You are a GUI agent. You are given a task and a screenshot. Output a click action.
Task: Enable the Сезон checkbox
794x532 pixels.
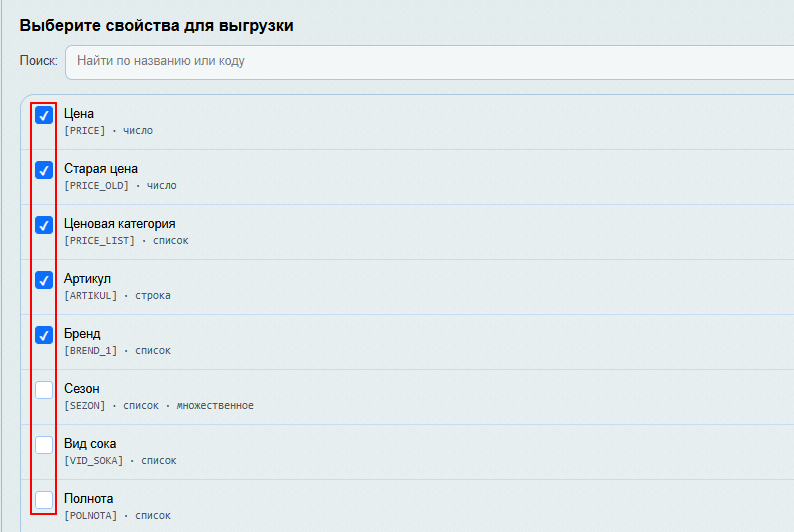[x=44, y=390]
